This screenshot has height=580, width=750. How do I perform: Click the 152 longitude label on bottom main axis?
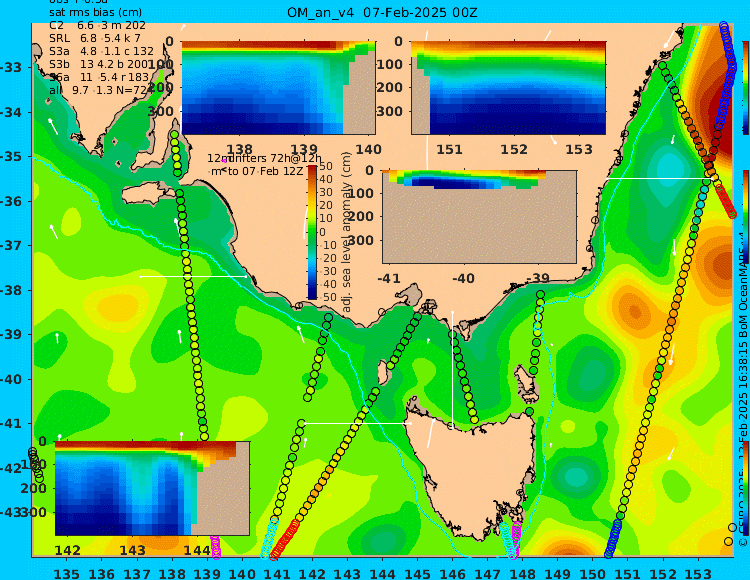662,573
